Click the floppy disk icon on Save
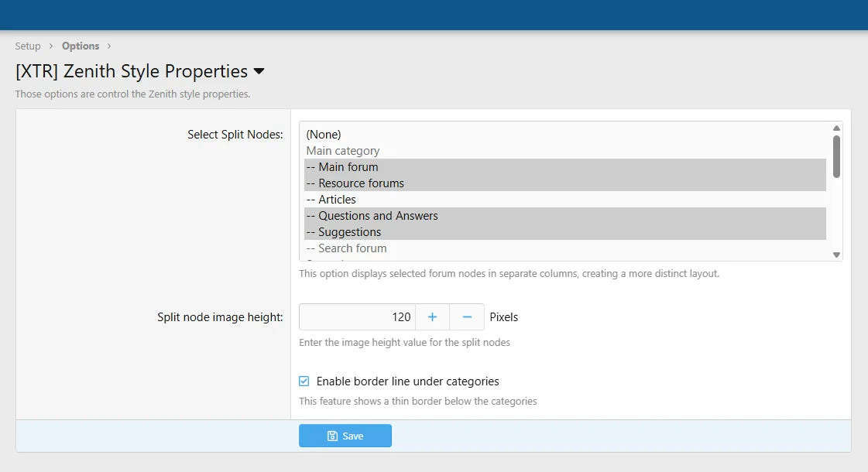This screenshot has height=472, width=868. pos(332,436)
